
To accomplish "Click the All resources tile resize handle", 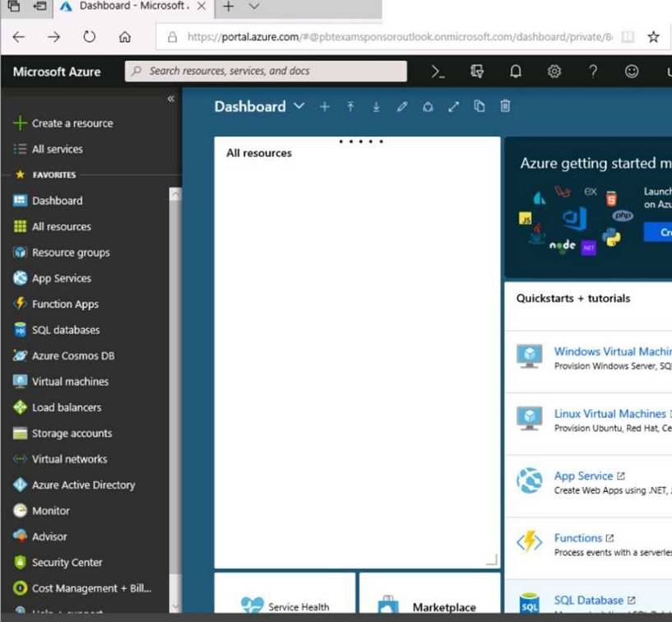I will pos(493,559).
